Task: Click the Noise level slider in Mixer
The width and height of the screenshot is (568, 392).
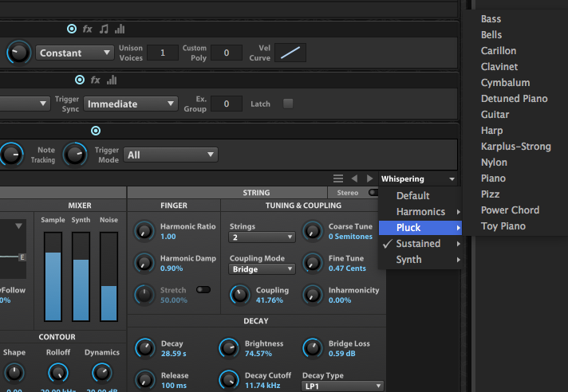Action: click(108, 276)
